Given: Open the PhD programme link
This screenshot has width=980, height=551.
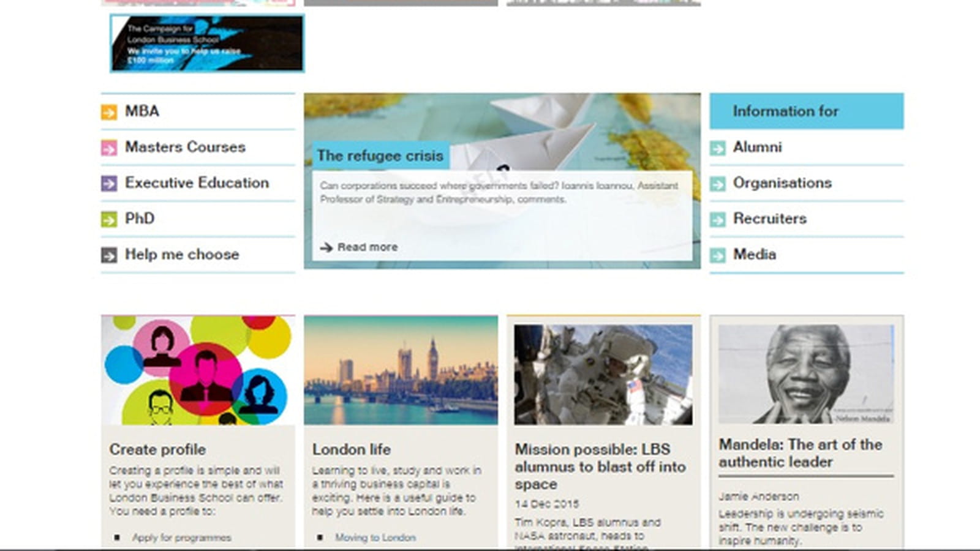Looking at the screenshot, I should click(140, 218).
